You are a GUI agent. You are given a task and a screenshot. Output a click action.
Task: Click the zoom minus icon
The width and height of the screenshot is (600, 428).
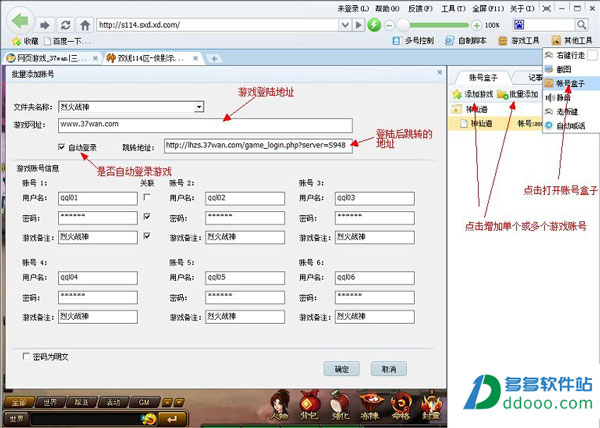point(389,26)
